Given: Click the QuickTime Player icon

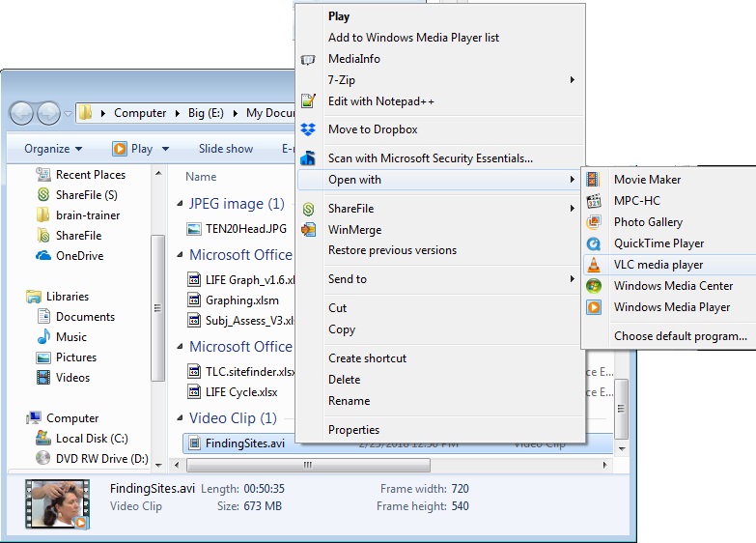Looking at the screenshot, I should pyautogui.click(x=594, y=243).
